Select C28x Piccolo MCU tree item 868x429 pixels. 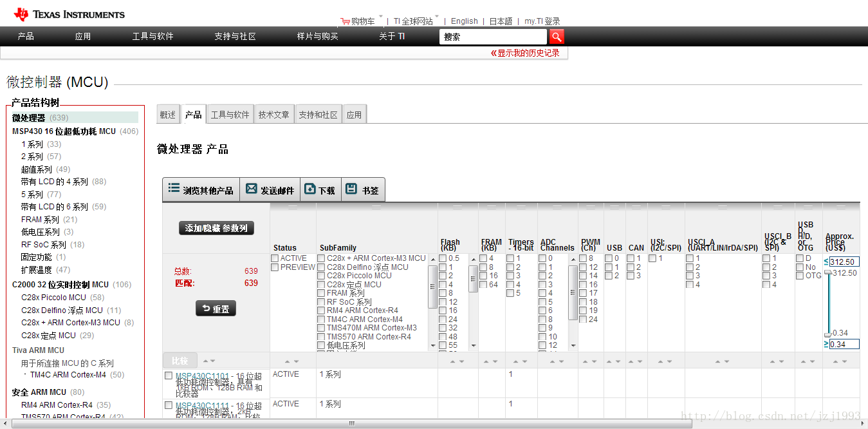[53, 298]
